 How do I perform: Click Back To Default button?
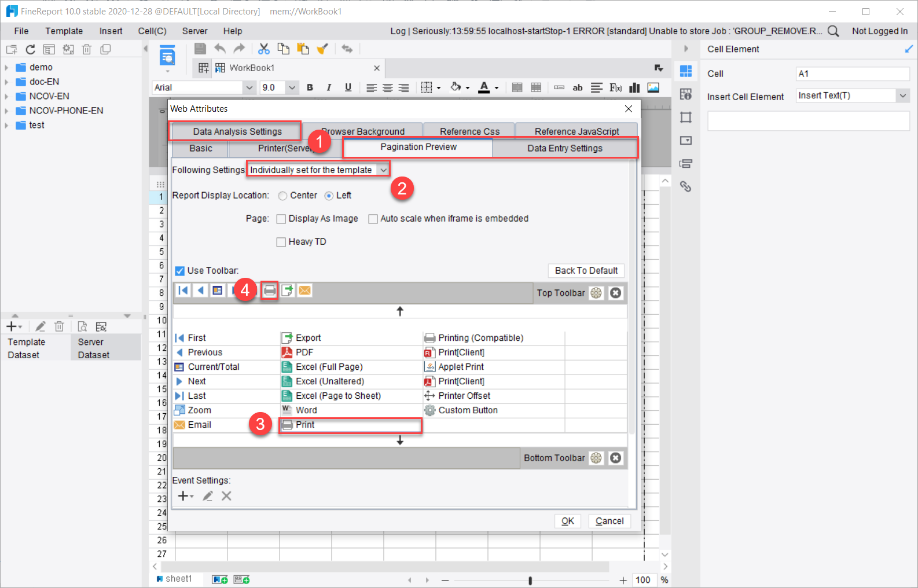tap(586, 270)
